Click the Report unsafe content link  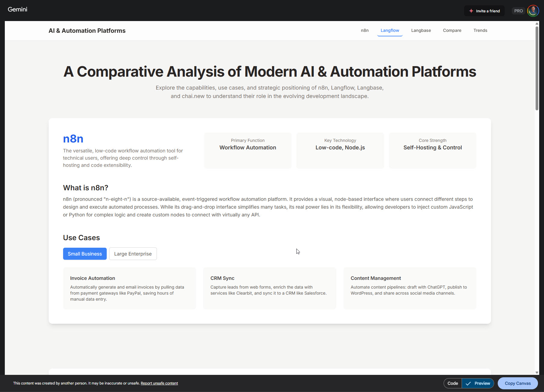[x=159, y=383]
